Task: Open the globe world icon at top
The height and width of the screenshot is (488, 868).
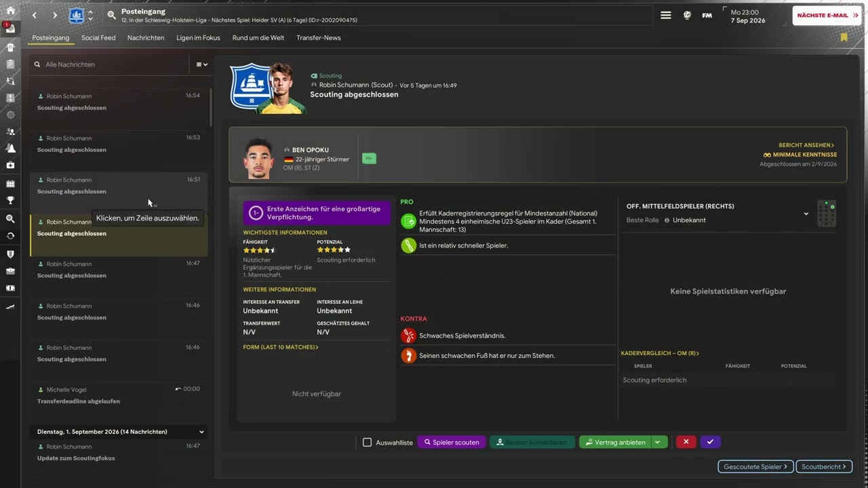Action: point(687,15)
